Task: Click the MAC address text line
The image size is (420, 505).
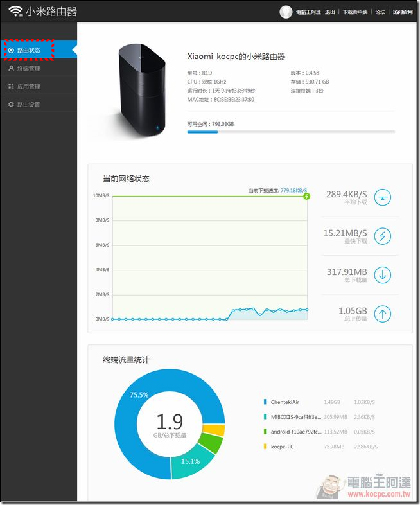Action: (221, 100)
